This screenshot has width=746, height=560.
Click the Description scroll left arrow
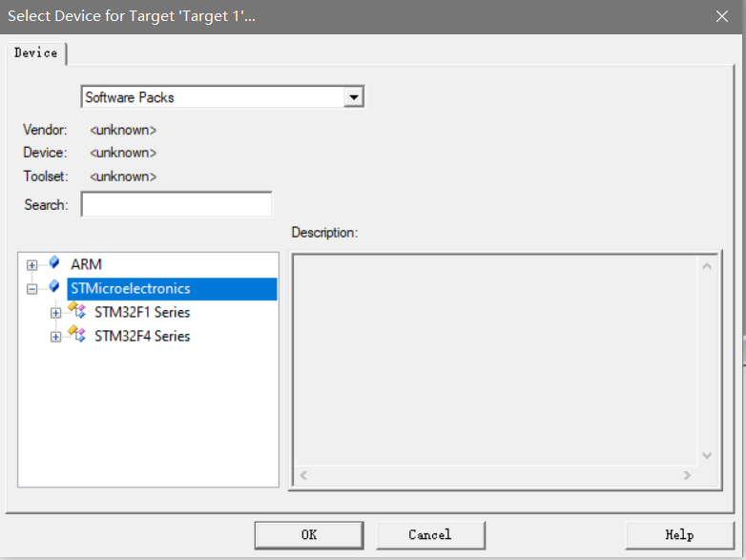pyautogui.click(x=303, y=475)
